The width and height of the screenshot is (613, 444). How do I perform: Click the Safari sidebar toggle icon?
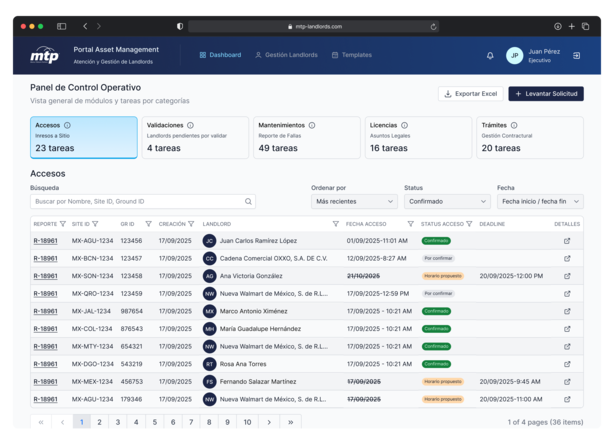62,26
